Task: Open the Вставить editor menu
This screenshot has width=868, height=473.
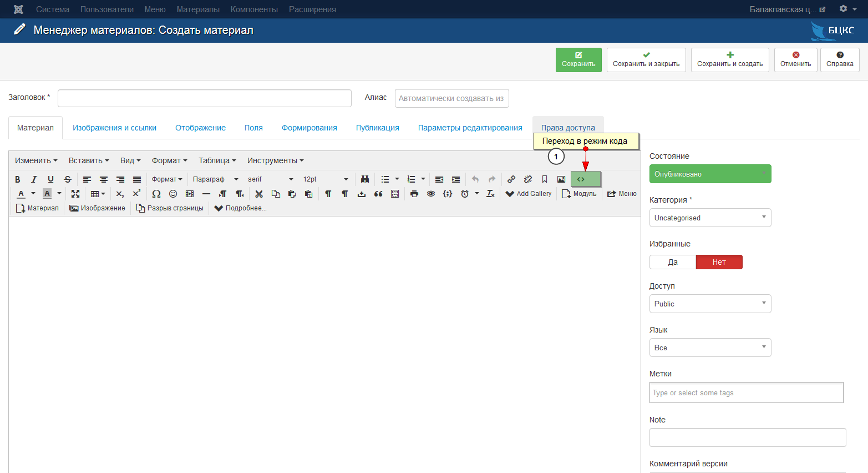Action: (89, 160)
